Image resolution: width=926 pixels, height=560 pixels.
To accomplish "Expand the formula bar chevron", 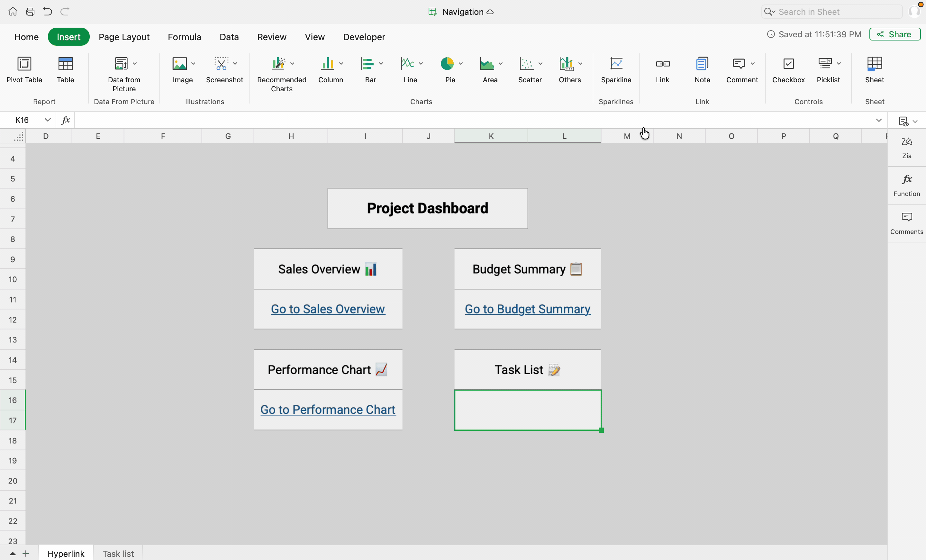I will coord(878,120).
